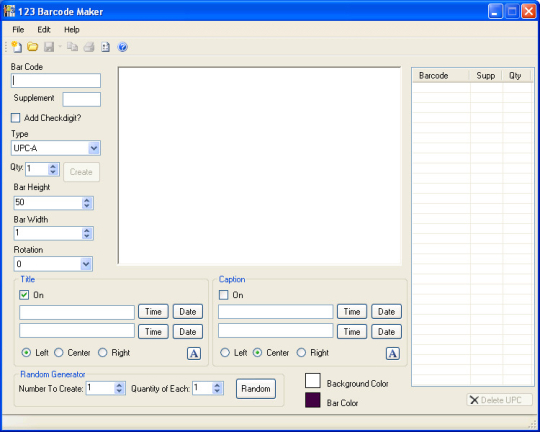The width and height of the screenshot is (540, 432).
Task: Open the Rotation dropdown
Action: coord(86,264)
